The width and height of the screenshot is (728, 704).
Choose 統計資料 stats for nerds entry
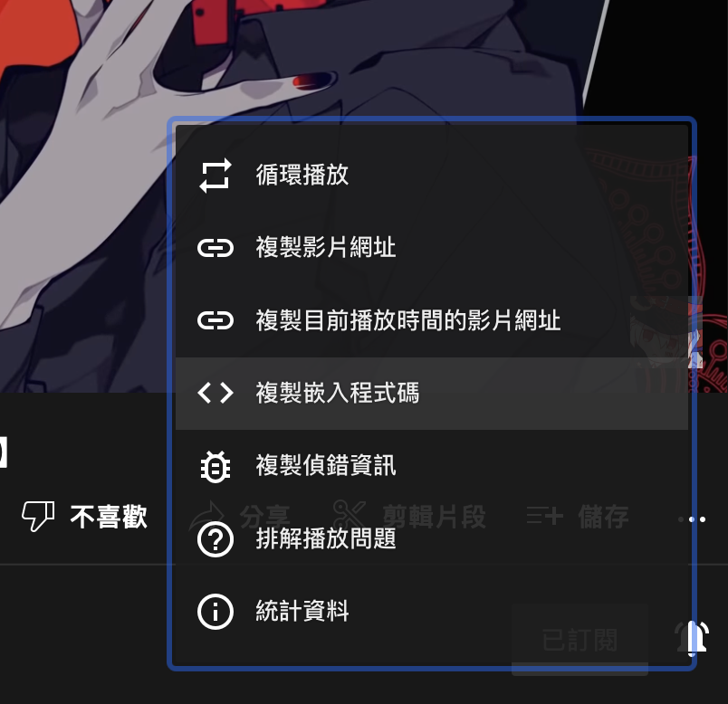(x=432, y=612)
